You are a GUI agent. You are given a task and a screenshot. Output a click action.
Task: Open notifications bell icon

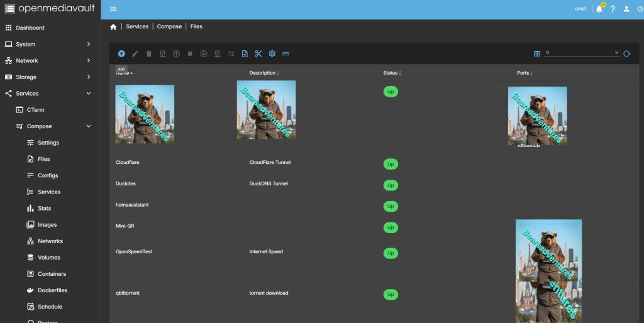click(x=599, y=9)
